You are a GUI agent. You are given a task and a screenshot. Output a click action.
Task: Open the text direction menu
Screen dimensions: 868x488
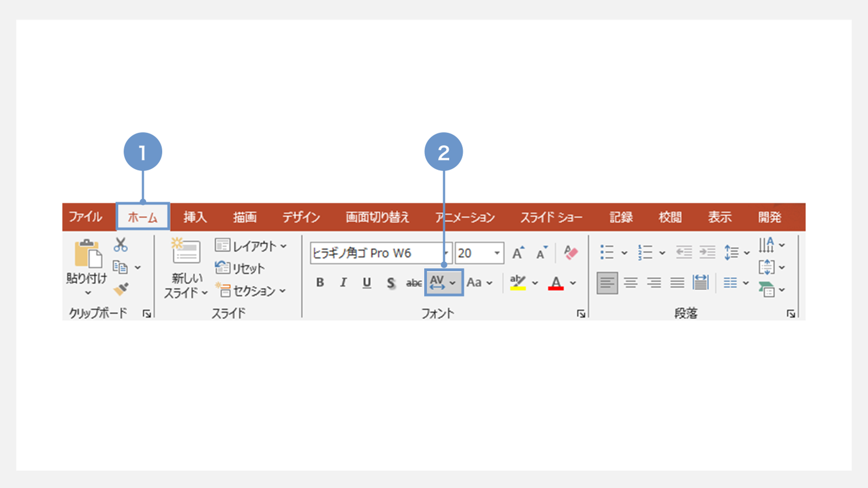coord(771,245)
